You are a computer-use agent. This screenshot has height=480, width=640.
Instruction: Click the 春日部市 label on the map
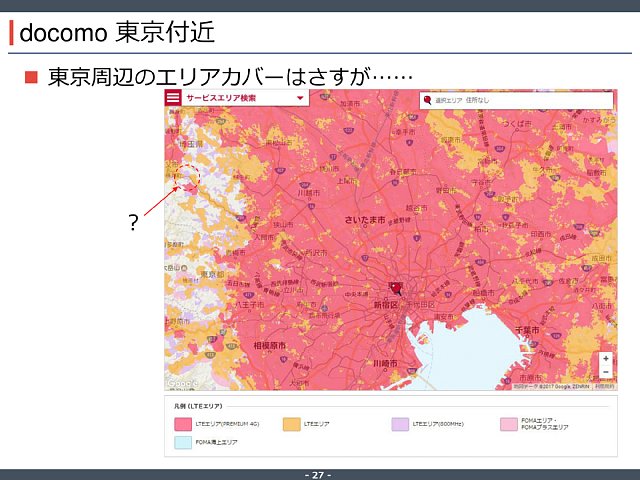pyautogui.click(x=403, y=172)
